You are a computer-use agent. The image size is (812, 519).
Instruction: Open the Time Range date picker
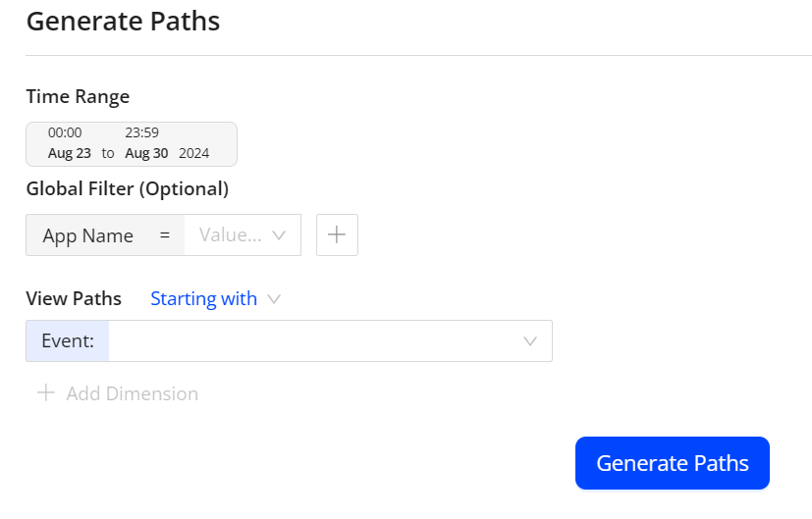tap(132, 144)
